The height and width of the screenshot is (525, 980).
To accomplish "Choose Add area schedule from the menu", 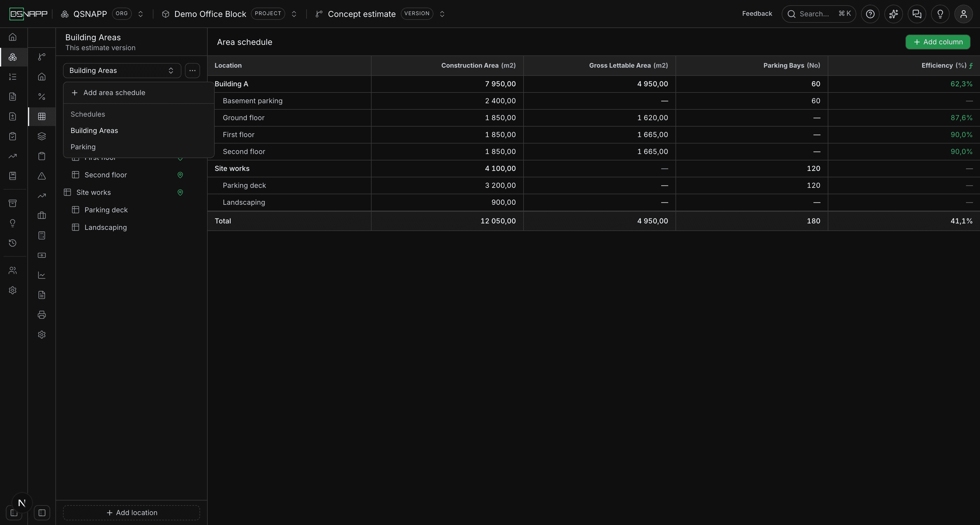I will (139, 93).
